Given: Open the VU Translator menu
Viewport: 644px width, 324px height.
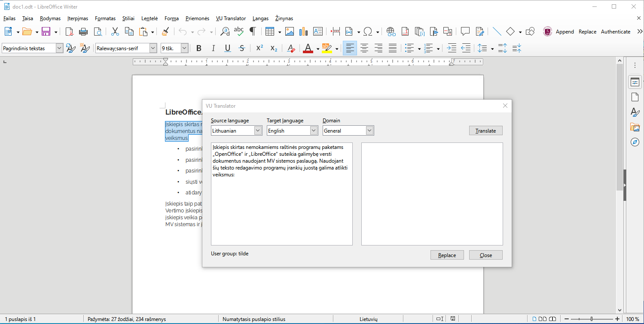Looking at the screenshot, I should tap(231, 18).
